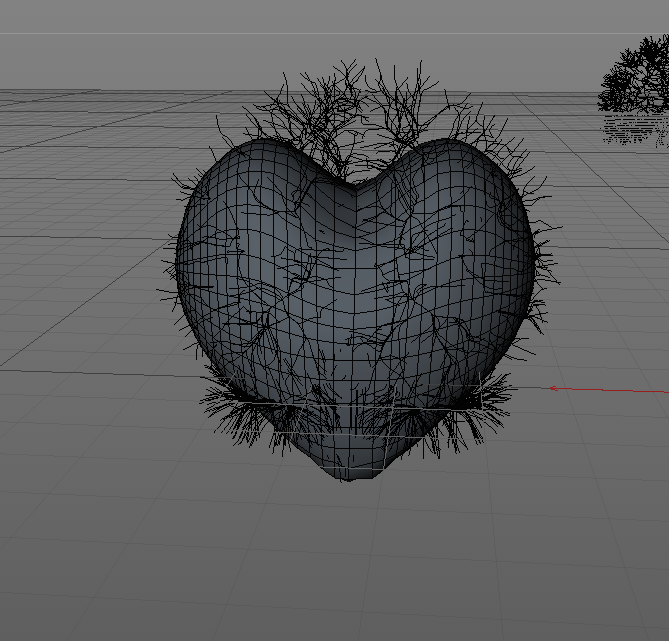Image resolution: width=669 pixels, height=641 pixels.
Task: Click the empty gray background above the horizon
Action: point(300,15)
